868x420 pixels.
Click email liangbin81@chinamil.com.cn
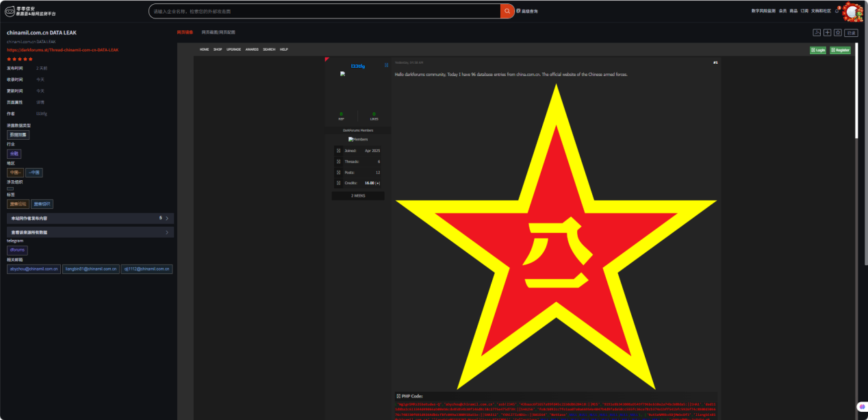pos(91,269)
